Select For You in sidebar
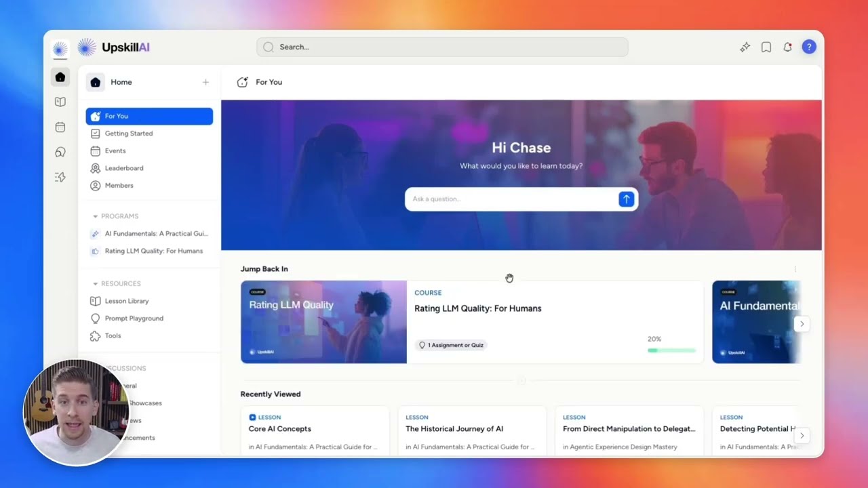Image resolution: width=868 pixels, height=488 pixels. (149, 116)
